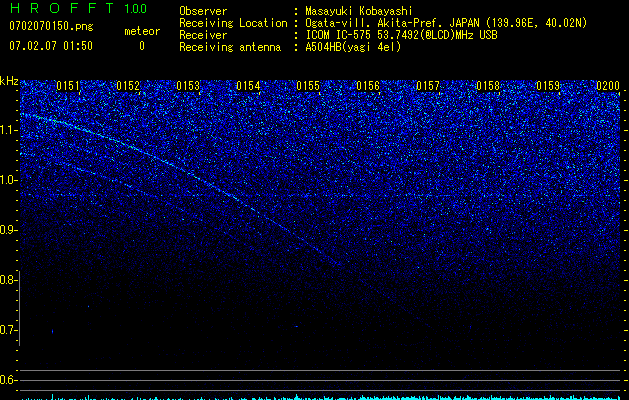Click the 0156 time marker
The height and width of the screenshot is (400, 629).
click(x=368, y=85)
